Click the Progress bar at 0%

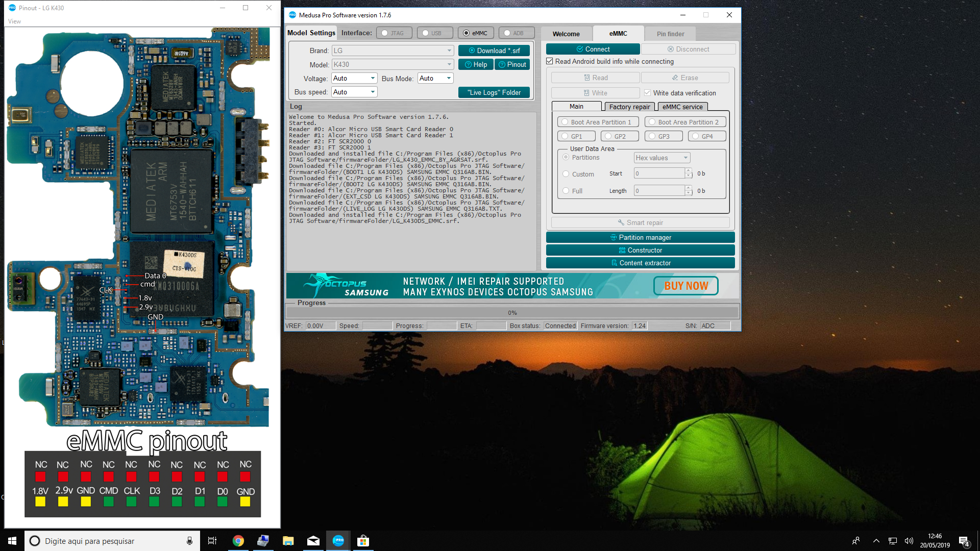(512, 313)
